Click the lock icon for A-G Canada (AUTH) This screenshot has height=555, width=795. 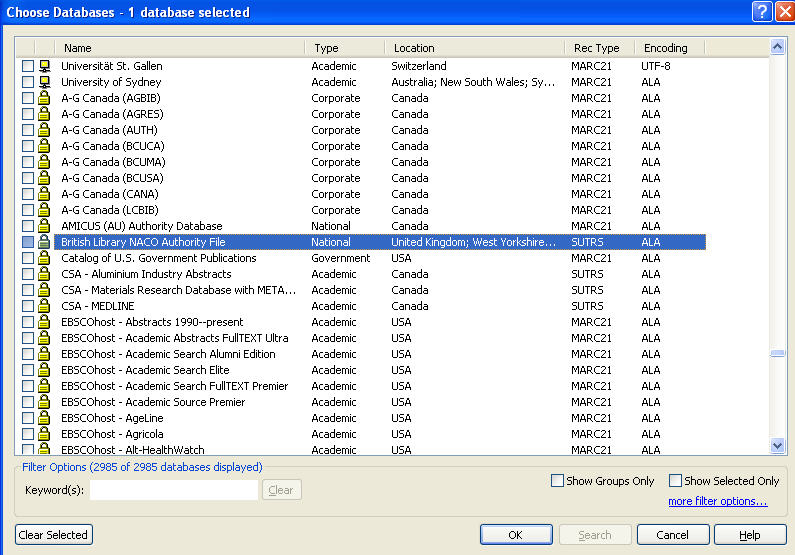point(45,130)
